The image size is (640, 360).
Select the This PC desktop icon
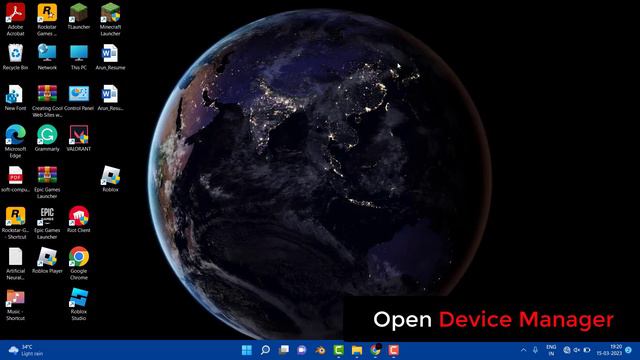[x=78, y=57]
